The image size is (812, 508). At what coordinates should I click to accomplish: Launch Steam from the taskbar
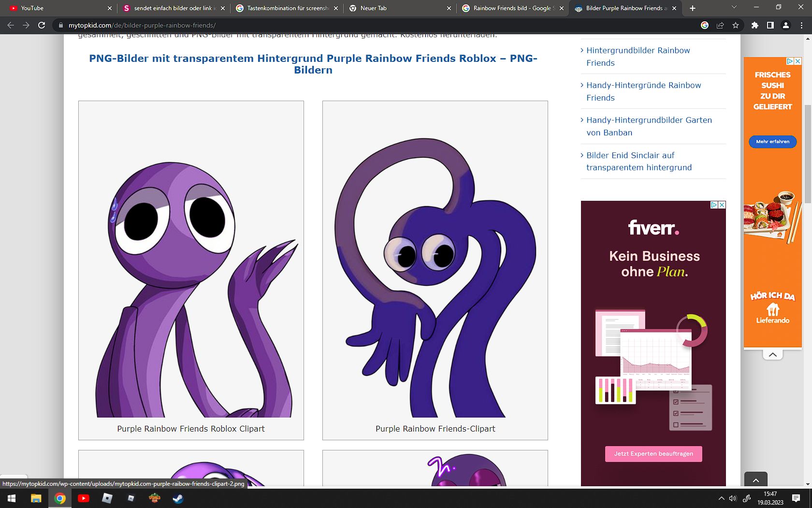[178, 498]
